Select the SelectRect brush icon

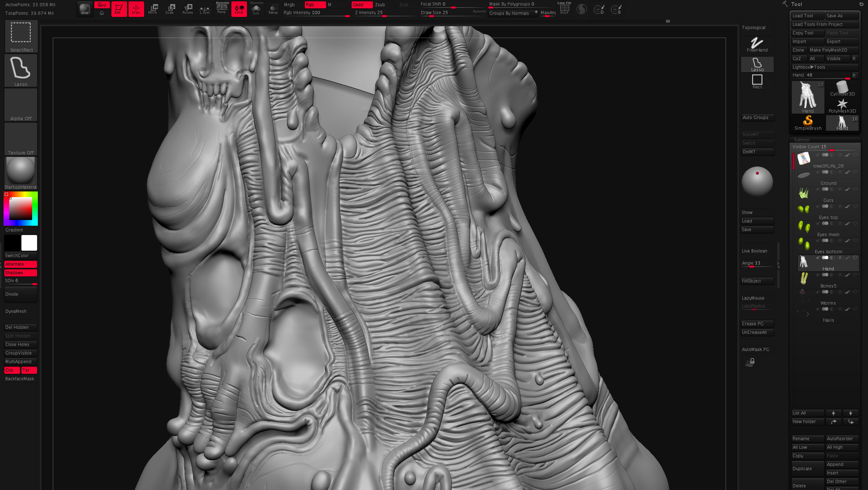click(x=21, y=36)
